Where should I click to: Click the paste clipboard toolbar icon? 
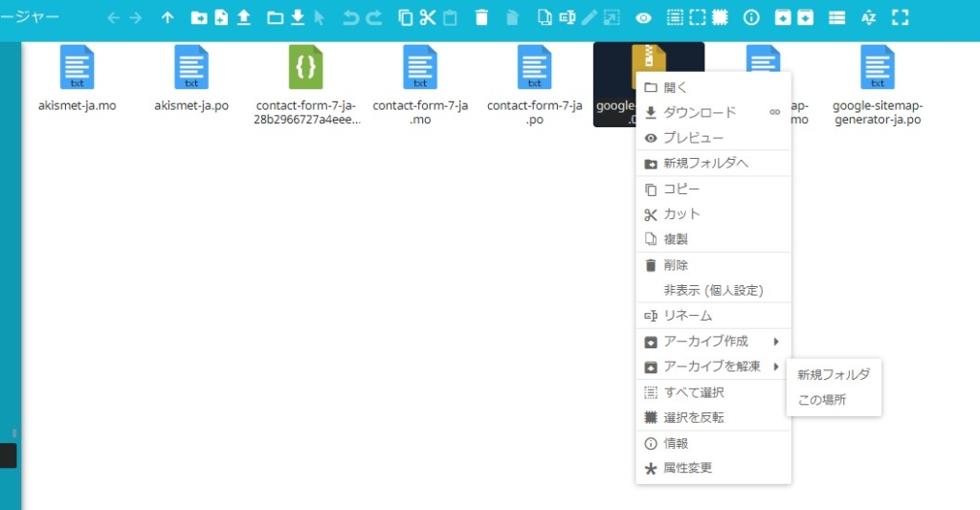point(450,18)
